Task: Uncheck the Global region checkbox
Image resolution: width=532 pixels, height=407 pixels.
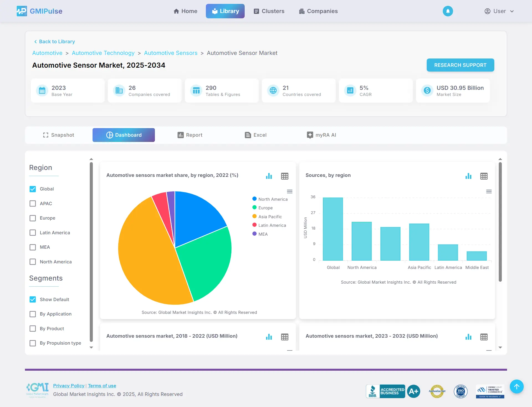Action: (x=33, y=189)
